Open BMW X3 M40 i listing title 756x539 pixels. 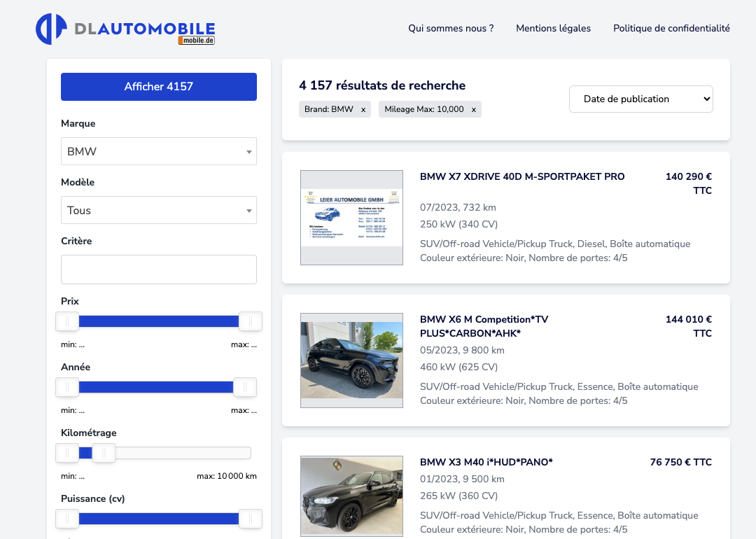click(x=486, y=462)
